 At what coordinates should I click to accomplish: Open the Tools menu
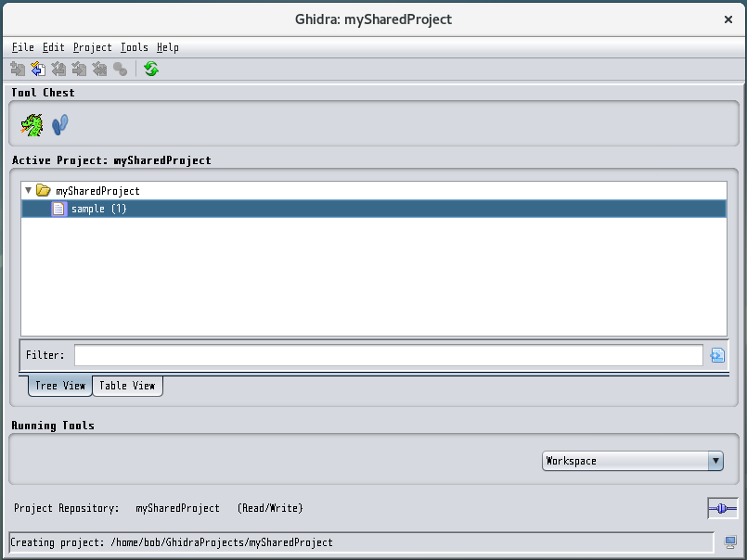tap(135, 47)
